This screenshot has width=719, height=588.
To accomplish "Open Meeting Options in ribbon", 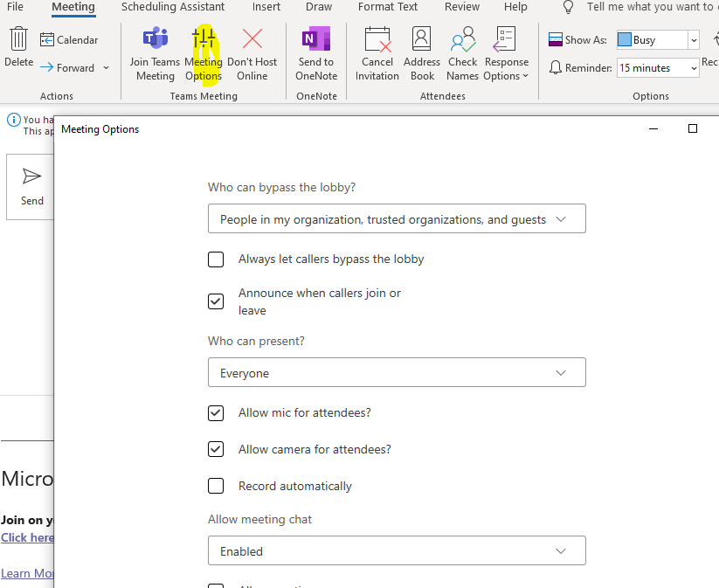I will [x=204, y=54].
